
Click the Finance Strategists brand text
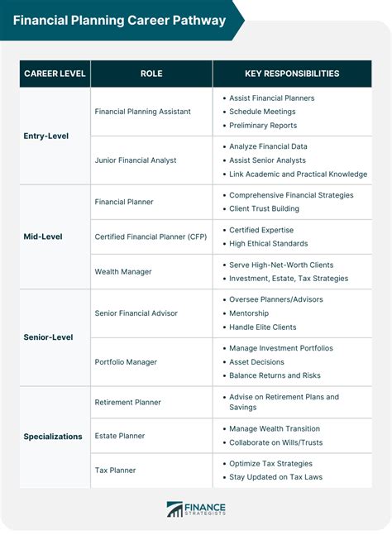[x=205, y=509]
